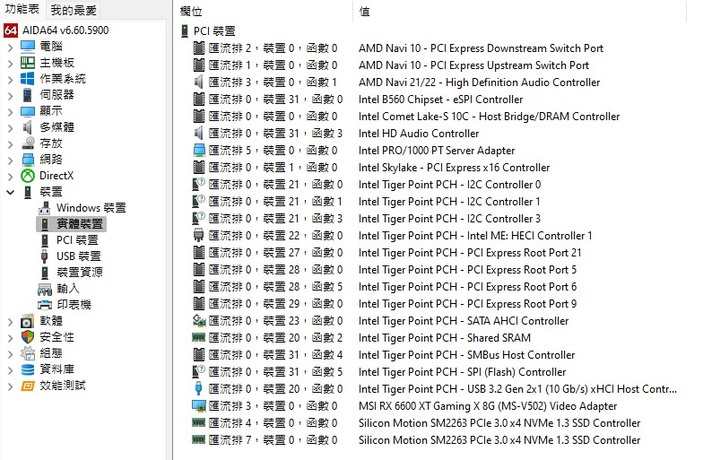Viewport: 720px width, 460px height.
Task: Select Intel Skylake PCI Express x16 Controller row
Action: pos(371,167)
